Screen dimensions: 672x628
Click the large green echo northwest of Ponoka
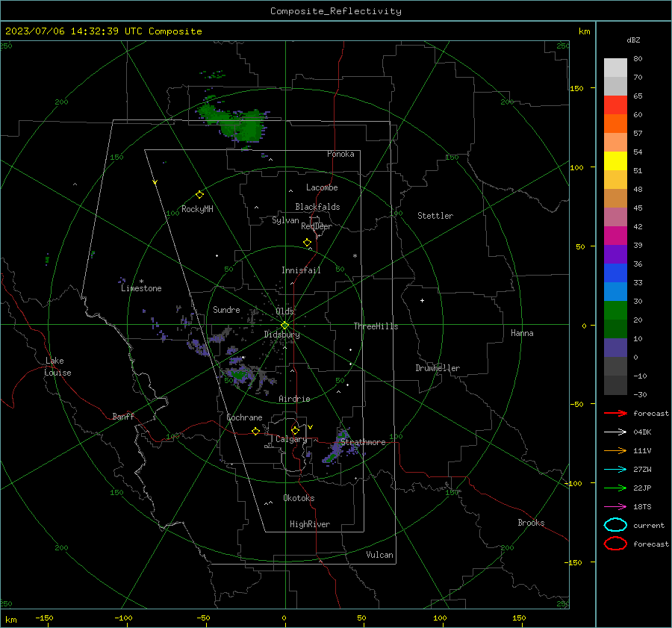click(234, 122)
